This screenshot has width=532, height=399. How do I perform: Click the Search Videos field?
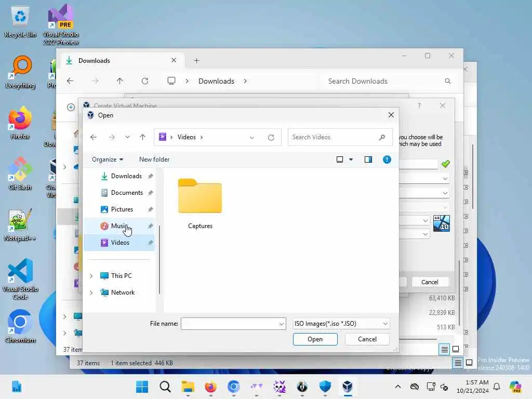click(340, 137)
